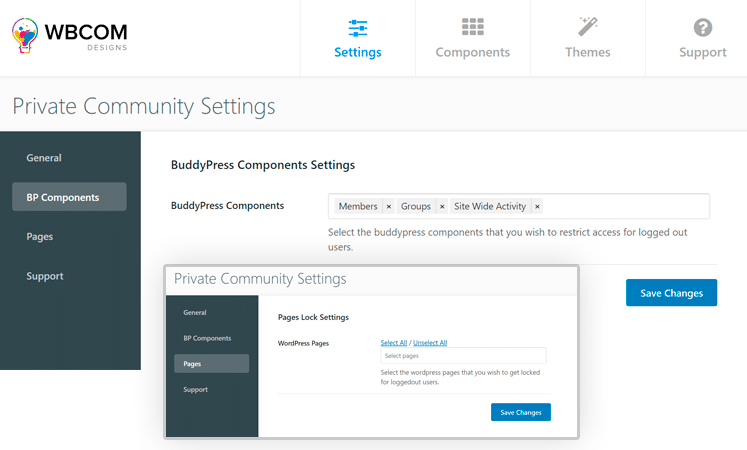Open the Support question mark icon
The height and width of the screenshot is (450, 747).
(703, 27)
